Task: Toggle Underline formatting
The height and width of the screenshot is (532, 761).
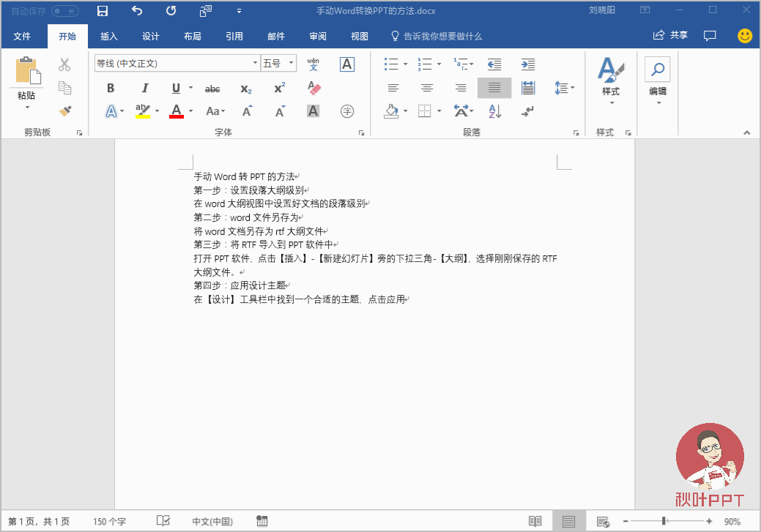Action: pos(177,89)
